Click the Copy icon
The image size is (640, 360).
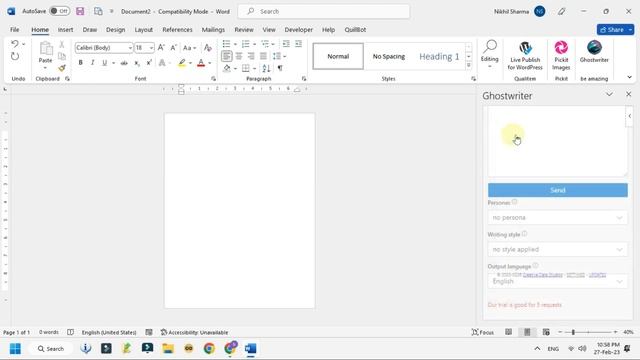point(62,56)
